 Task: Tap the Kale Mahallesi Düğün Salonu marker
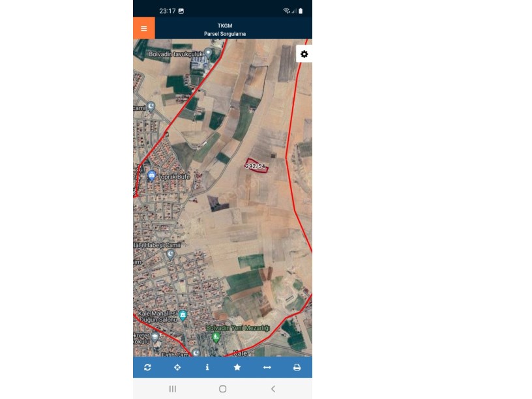click(x=183, y=316)
